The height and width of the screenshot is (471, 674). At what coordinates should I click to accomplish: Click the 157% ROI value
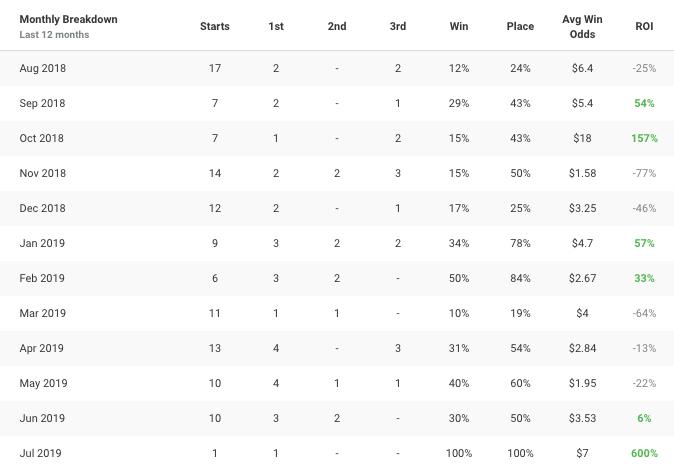coord(644,138)
